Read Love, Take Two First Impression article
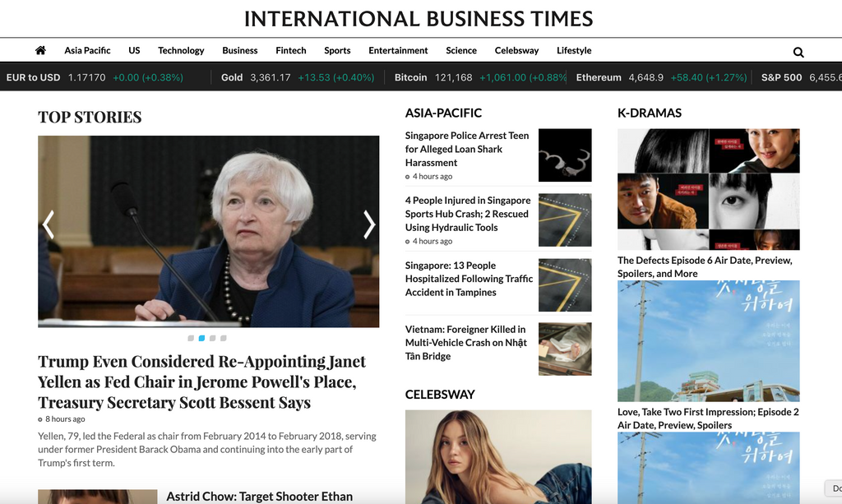This screenshot has height=504, width=842. point(708,418)
